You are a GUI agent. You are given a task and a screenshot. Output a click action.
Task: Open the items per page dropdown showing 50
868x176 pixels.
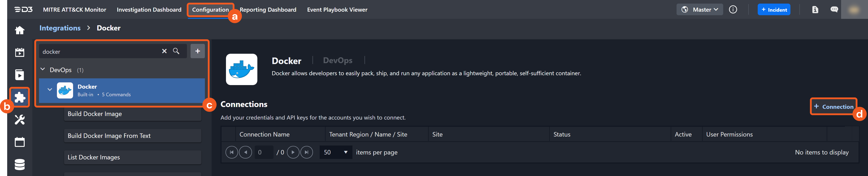click(336, 152)
